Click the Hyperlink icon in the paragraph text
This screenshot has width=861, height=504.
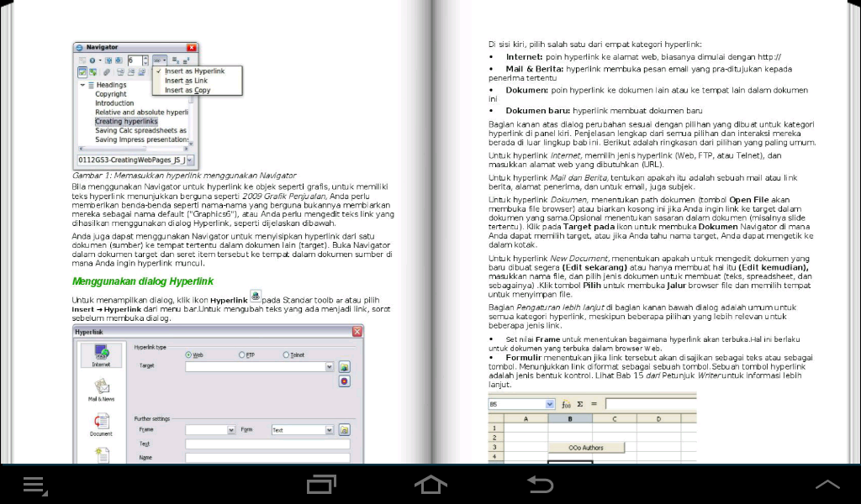(x=256, y=297)
